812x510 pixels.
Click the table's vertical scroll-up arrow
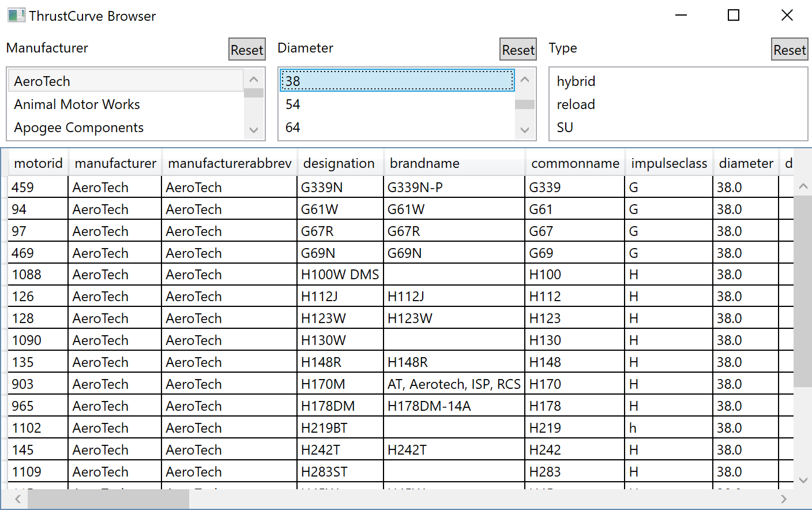click(803, 186)
